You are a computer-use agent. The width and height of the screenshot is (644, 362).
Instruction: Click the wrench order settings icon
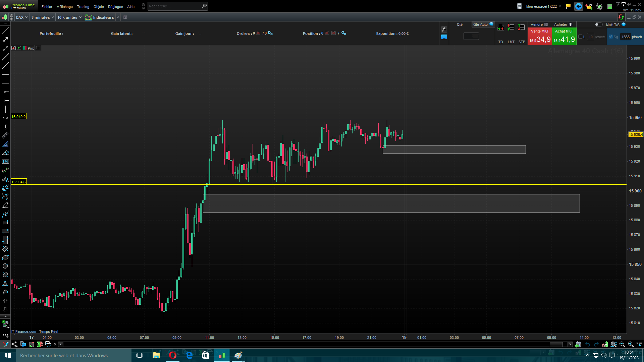point(444,29)
